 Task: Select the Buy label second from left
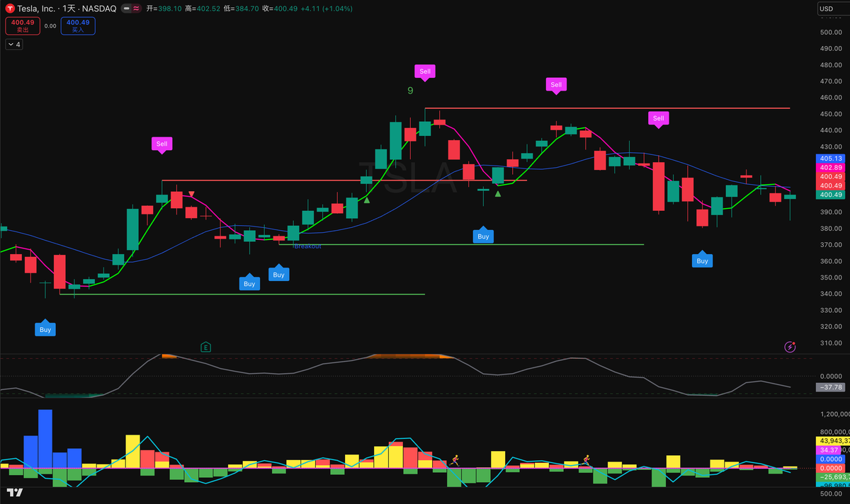249,284
